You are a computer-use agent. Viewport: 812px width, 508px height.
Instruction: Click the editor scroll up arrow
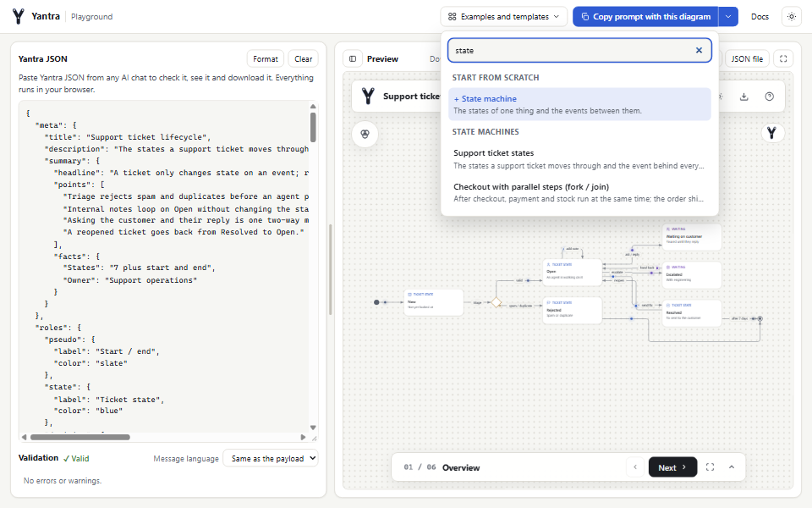(x=313, y=107)
